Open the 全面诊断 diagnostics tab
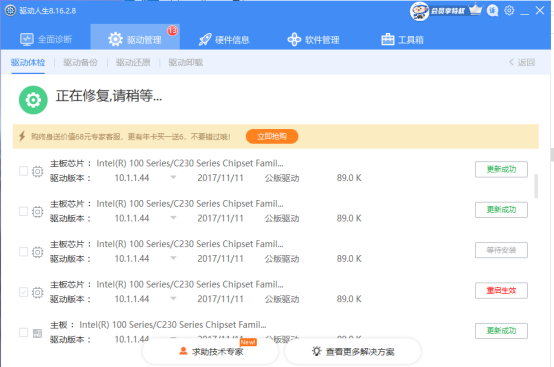The height and width of the screenshot is (367, 554). 46,39
